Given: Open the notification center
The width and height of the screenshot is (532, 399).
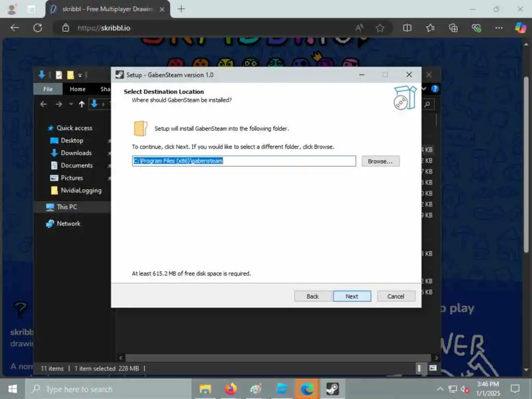Looking at the screenshot, I should (x=515, y=389).
